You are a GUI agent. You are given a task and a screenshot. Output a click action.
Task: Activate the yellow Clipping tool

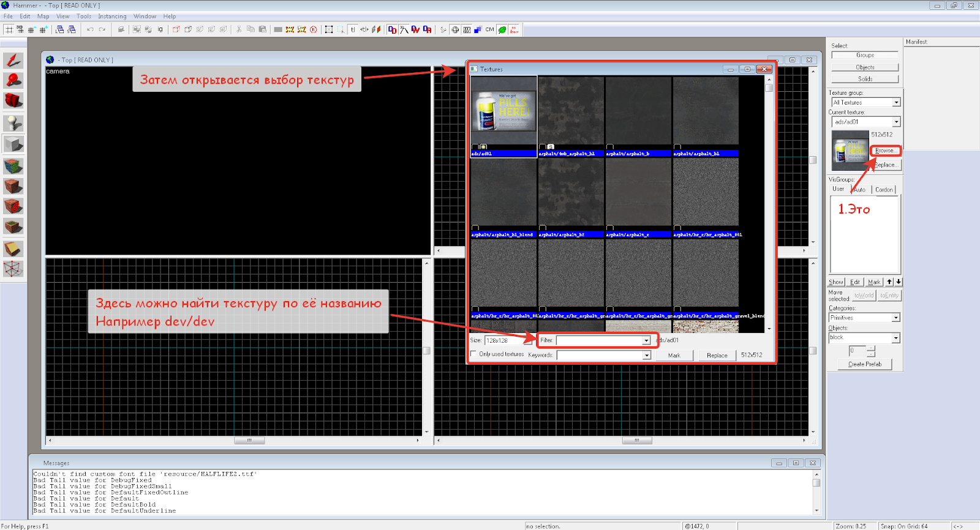(13, 248)
